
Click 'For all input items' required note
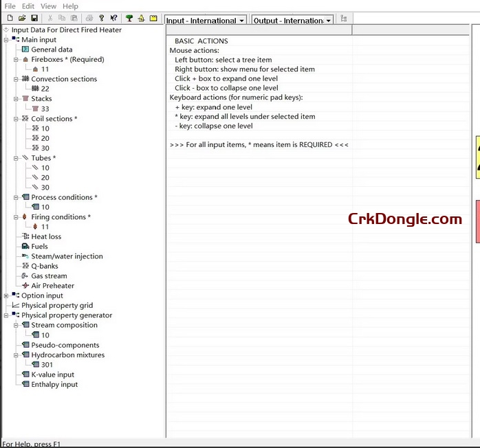[259, 145]
